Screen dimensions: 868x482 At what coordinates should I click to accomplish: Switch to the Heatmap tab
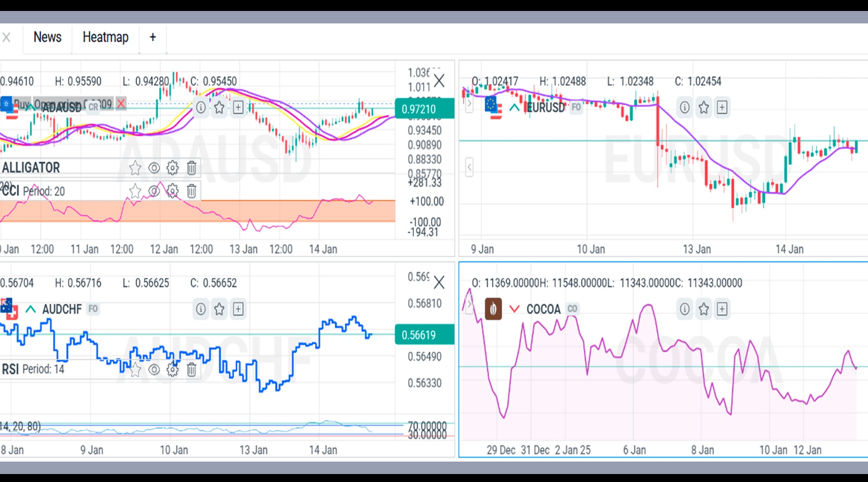point(106,37)
